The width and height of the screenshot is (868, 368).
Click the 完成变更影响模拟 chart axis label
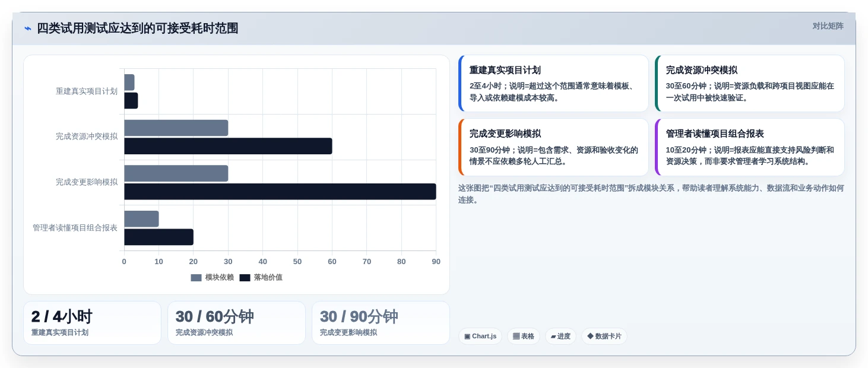(x=87, y=182)
